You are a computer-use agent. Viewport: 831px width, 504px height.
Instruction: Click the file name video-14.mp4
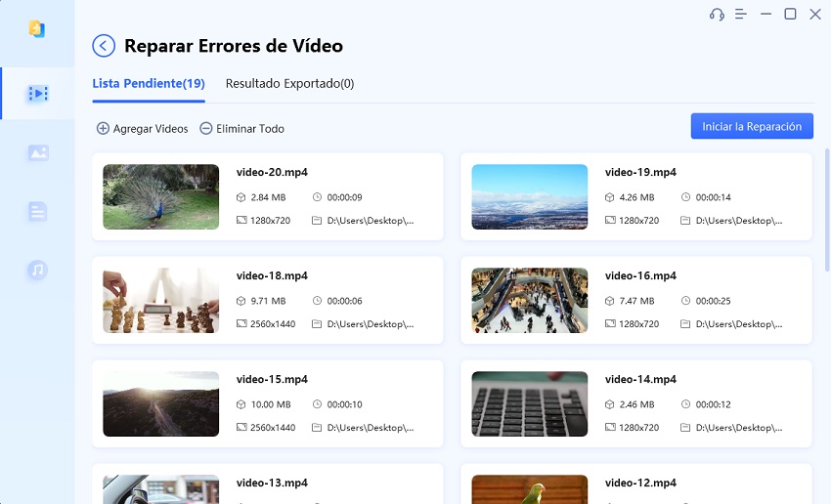coord(640,380)
